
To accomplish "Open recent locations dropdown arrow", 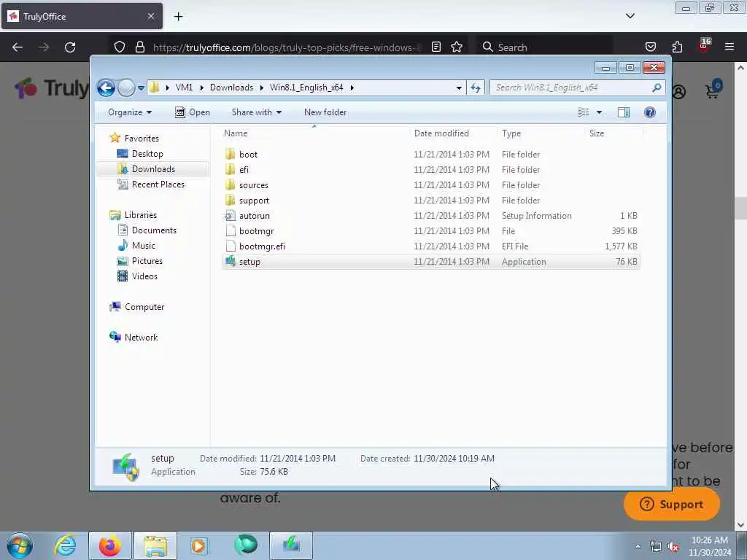I will click(x=141, y=87).
